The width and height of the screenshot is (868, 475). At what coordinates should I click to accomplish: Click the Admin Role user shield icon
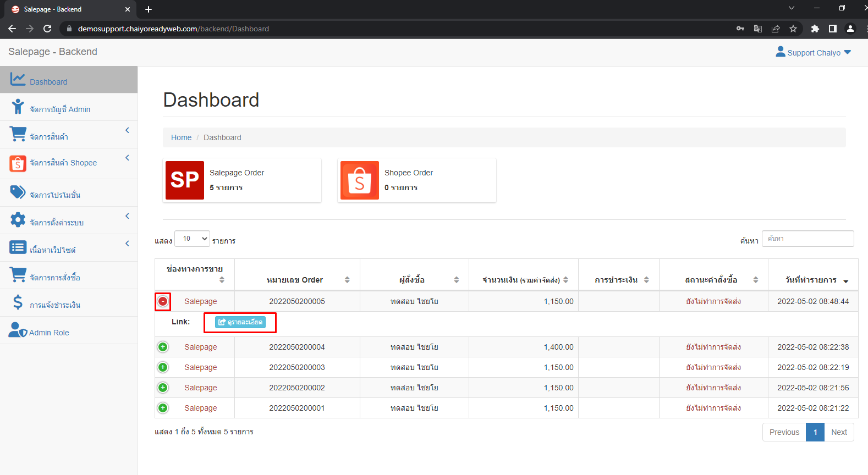[18, 330]
